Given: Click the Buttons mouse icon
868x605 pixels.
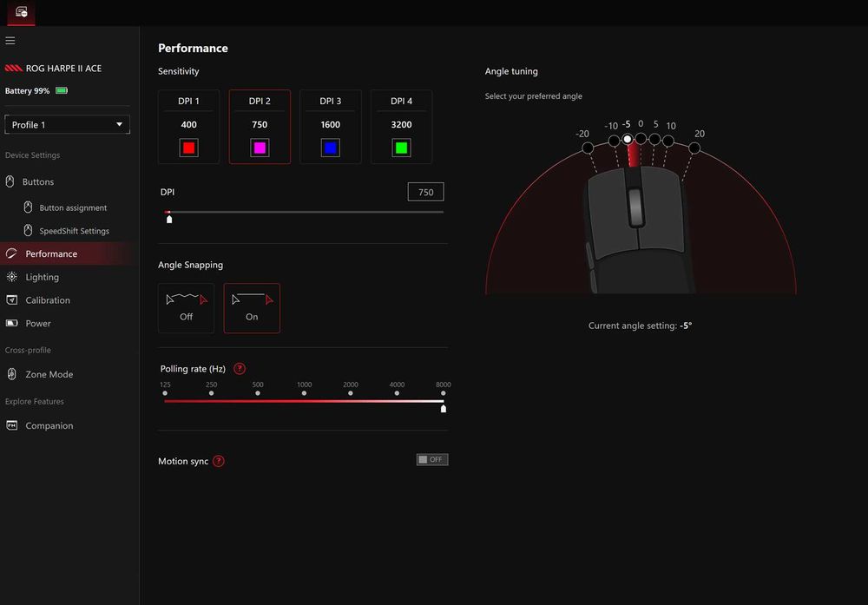Looking at the screenshot, I should (10, 181).
